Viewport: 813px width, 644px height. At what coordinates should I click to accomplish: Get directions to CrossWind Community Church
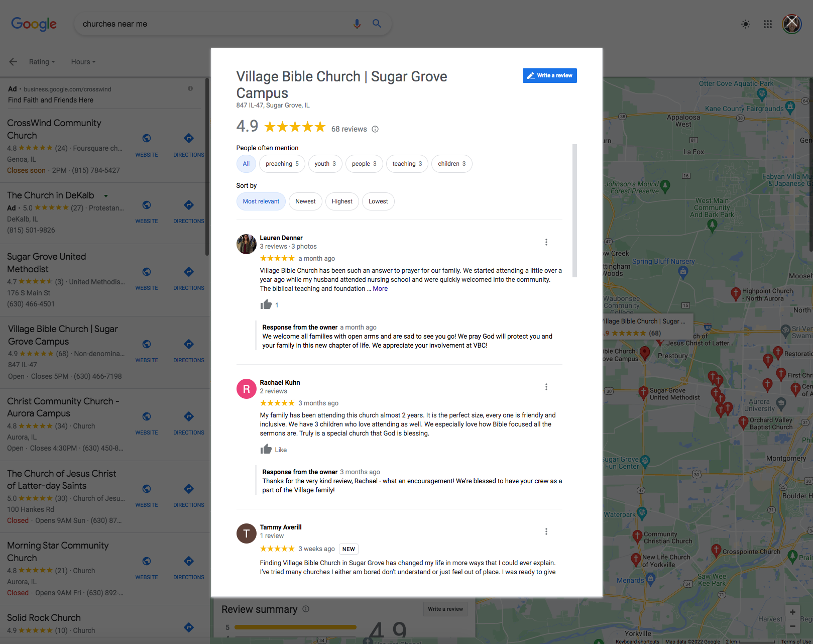coord(189,138)
